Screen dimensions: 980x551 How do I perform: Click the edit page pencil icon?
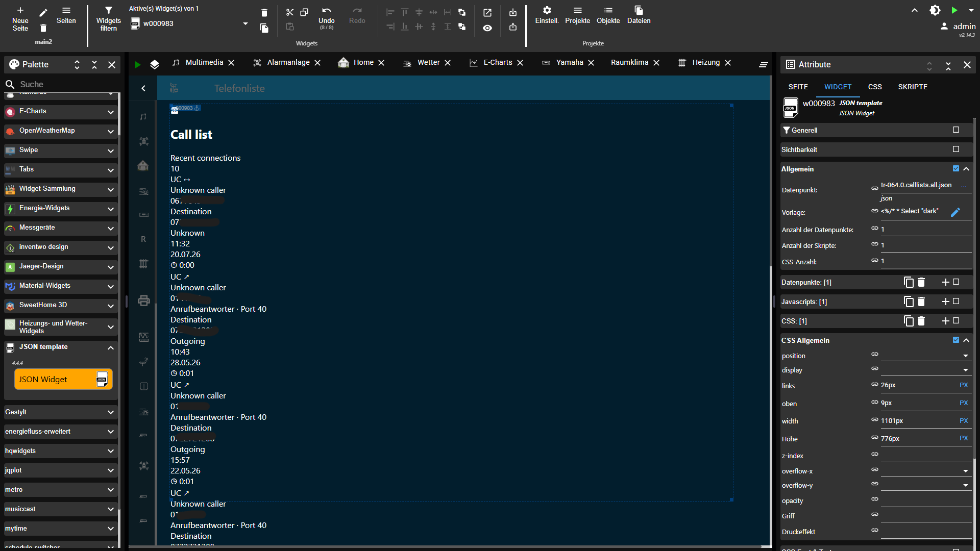43,12
